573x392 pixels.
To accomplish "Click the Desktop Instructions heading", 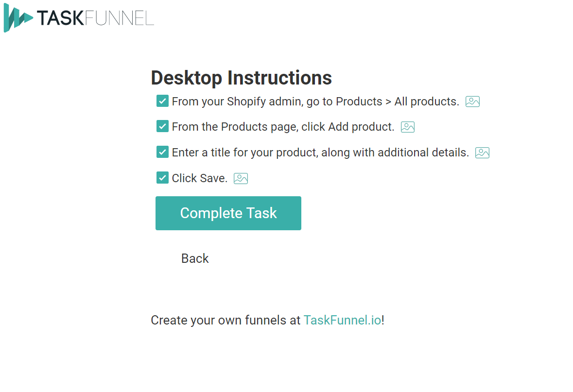I will [x=241, y=78].
